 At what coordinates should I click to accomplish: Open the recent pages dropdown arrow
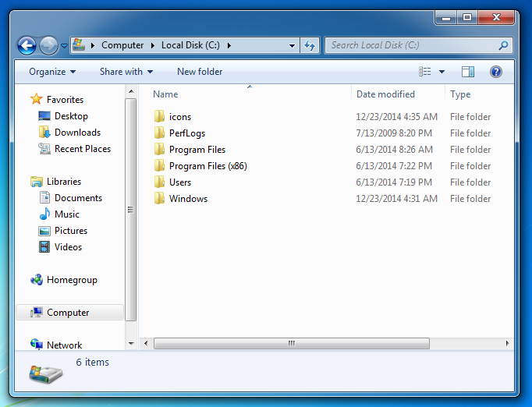(x=64, y=45)
